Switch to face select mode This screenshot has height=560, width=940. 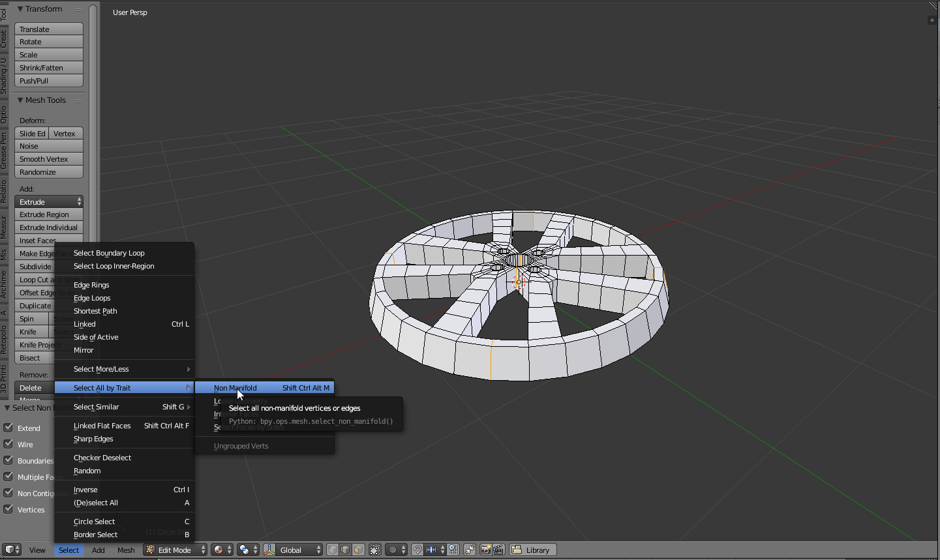tap(358, 550)
